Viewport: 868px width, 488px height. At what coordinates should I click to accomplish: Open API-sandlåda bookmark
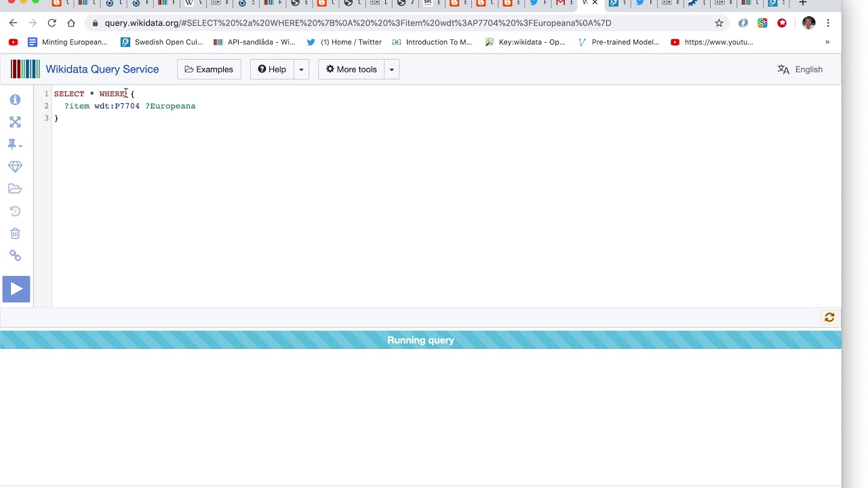tap(254, 42)
